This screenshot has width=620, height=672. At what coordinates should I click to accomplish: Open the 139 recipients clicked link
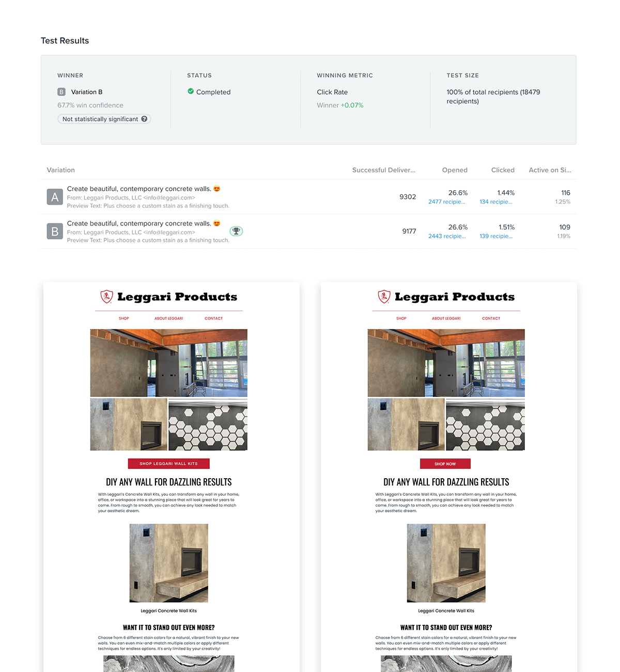click(x=496, y=236)
